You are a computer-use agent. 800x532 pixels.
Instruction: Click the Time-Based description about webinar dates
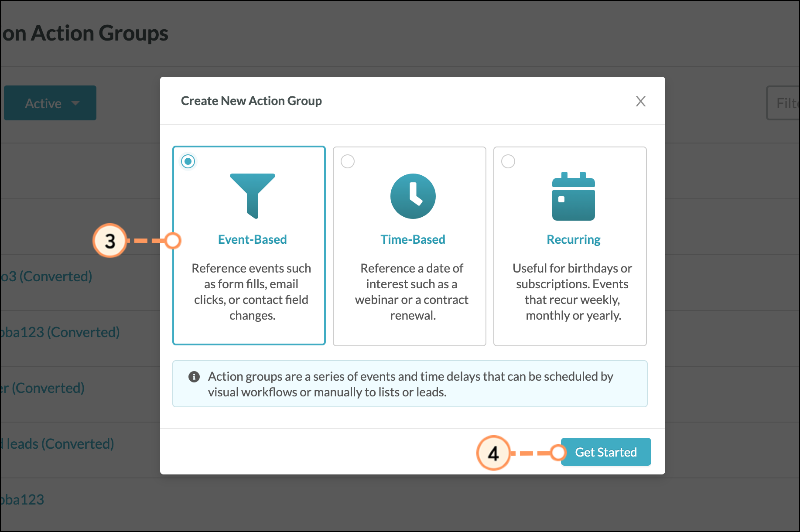(412, 292)
